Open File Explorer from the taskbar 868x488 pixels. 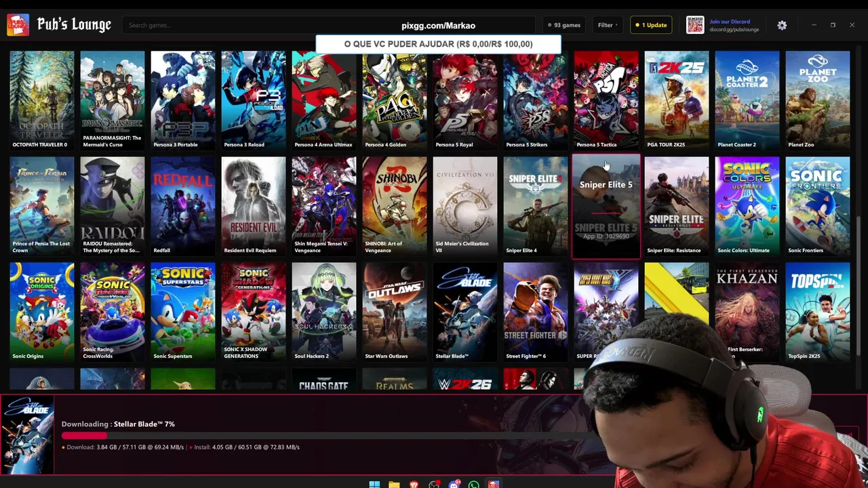pyautogui.click(x=394, y=484)
